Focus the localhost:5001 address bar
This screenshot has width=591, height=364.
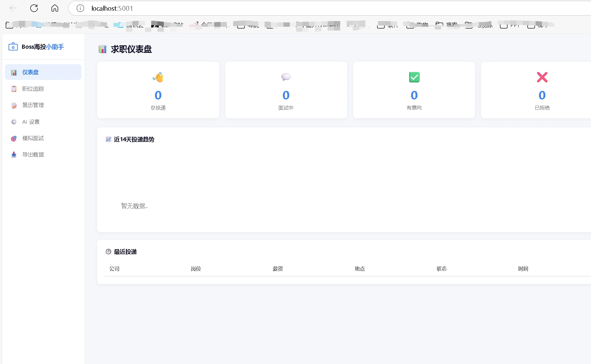tap(329, 8)
